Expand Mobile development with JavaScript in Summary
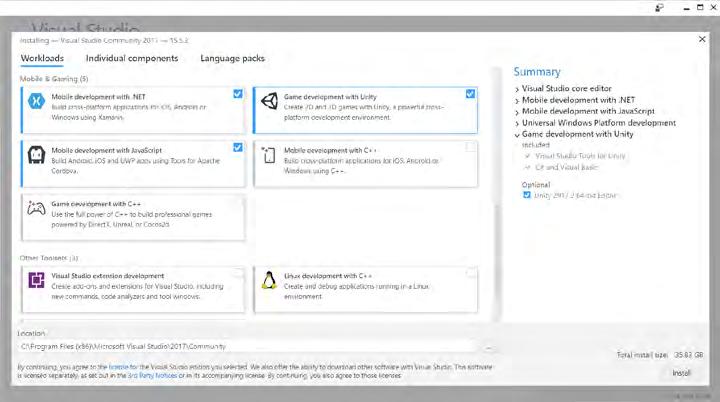720x402 pixels. tap(517, 112)
